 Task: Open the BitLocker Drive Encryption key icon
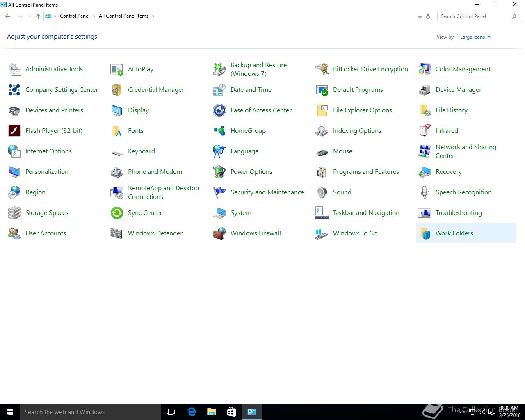coord(322,69)
